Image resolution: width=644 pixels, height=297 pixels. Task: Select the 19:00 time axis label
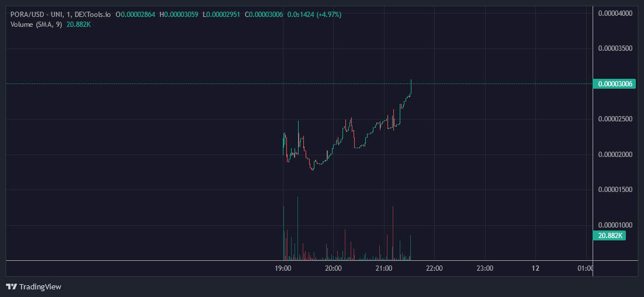(x=283, y=268)
